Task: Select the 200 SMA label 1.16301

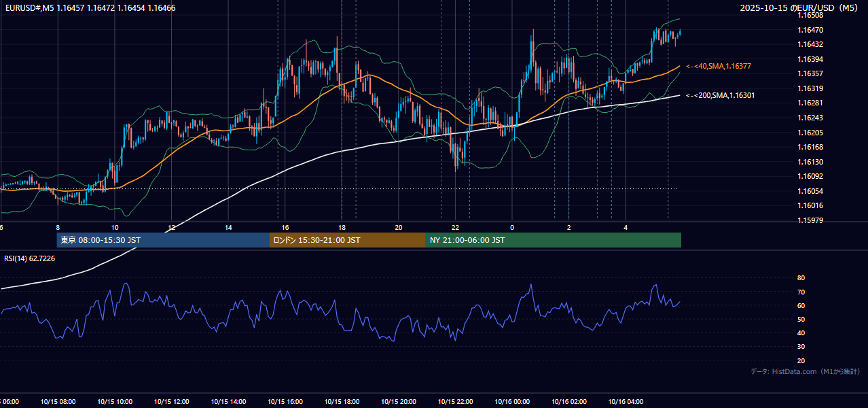Action: tap(721, 95)
